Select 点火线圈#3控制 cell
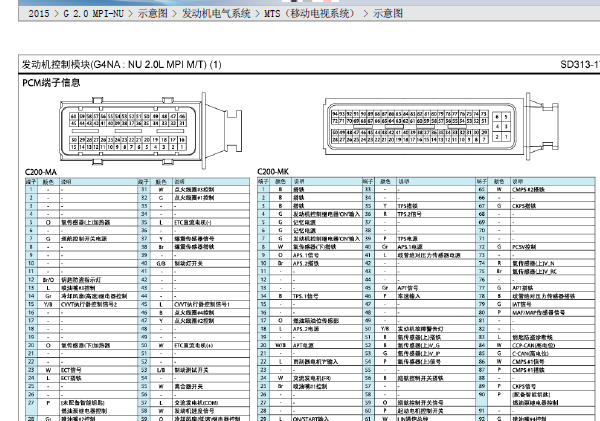The image size is (600, 421). pyautogui.click(x=194, y=189)
